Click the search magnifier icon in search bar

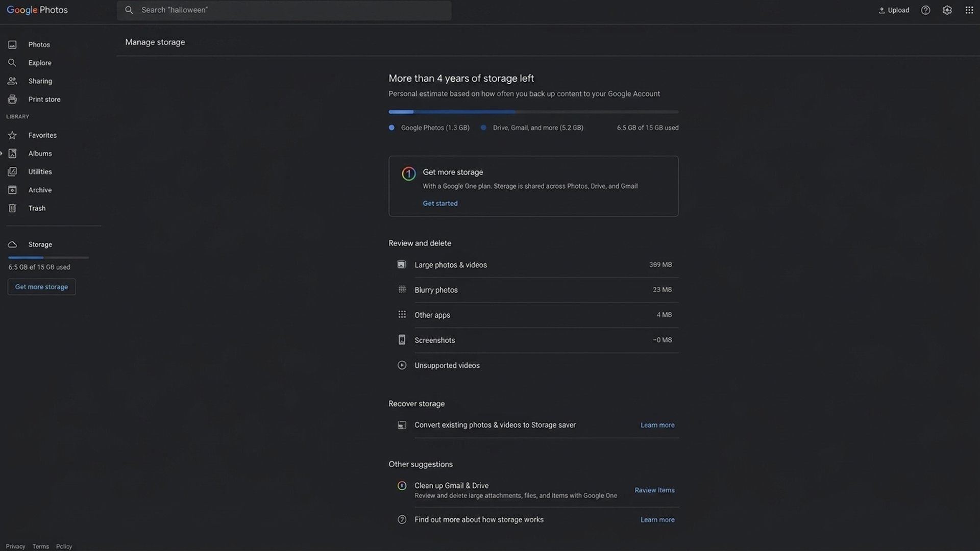[129, 10]
